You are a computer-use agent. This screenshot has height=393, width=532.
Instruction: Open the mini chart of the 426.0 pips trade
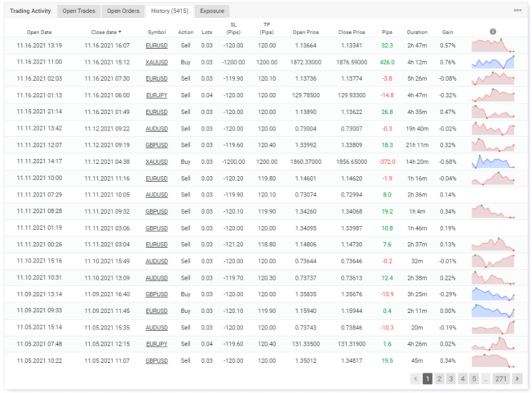click(494, 61)
